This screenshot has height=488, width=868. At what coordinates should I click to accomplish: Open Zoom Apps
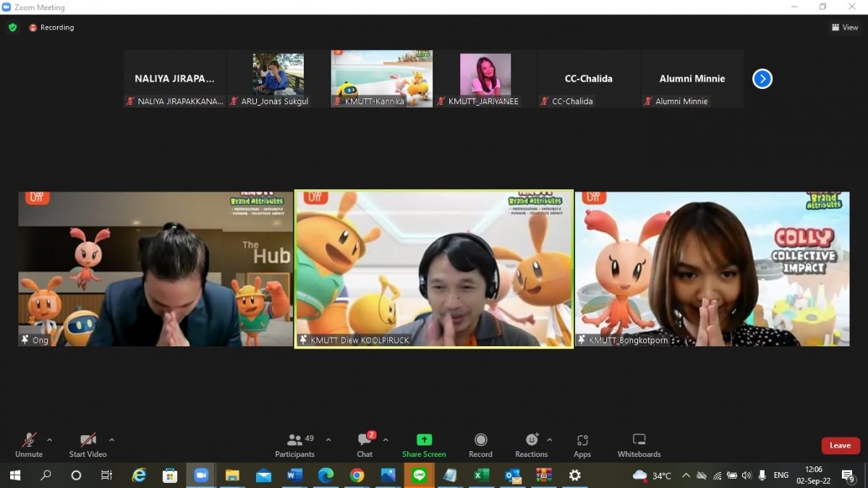[x=582, y=445]
